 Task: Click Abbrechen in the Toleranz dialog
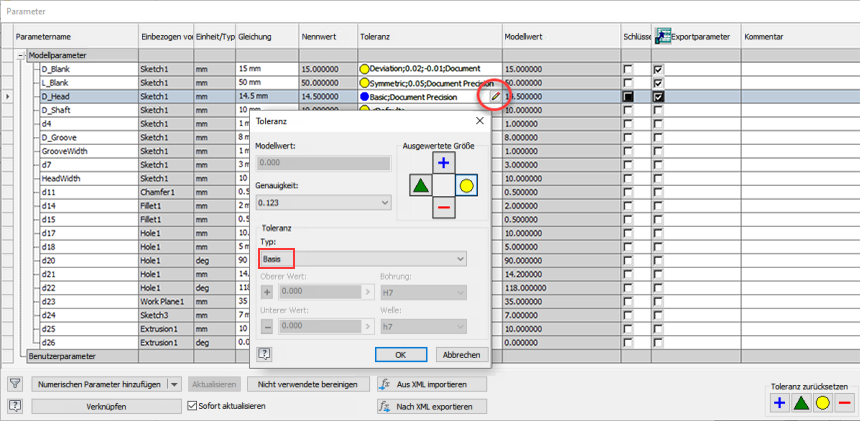(462, 355)
